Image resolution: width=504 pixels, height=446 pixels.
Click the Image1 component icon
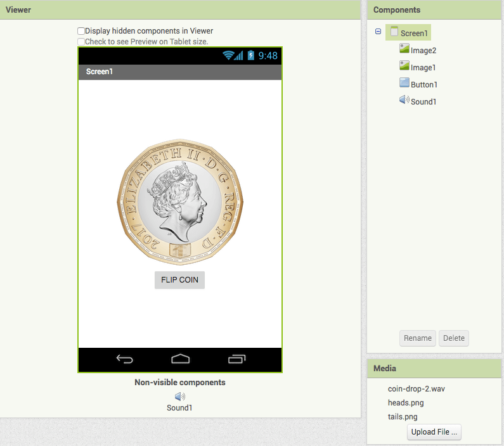click(x=404, y=65)
